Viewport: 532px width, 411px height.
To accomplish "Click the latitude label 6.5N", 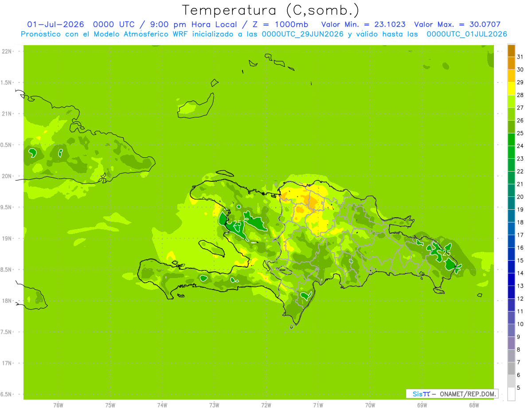I will [x=6, y=394].
